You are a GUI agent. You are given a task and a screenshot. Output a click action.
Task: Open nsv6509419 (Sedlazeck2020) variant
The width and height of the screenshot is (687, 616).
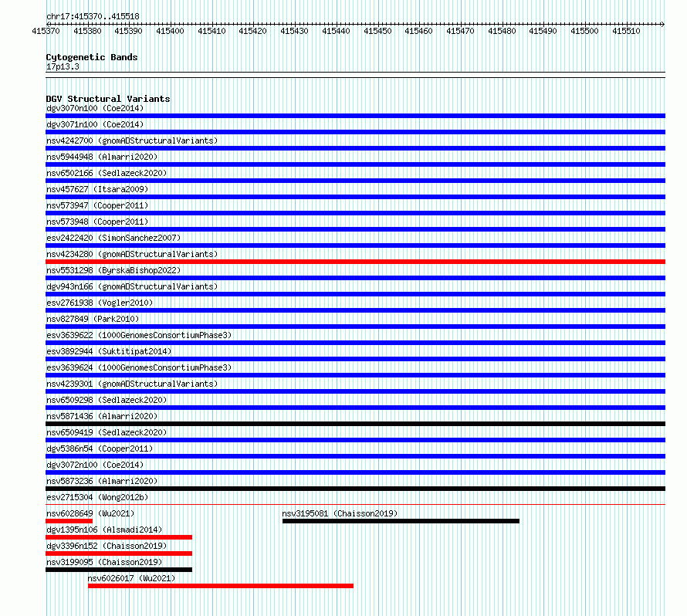point(107,432)
